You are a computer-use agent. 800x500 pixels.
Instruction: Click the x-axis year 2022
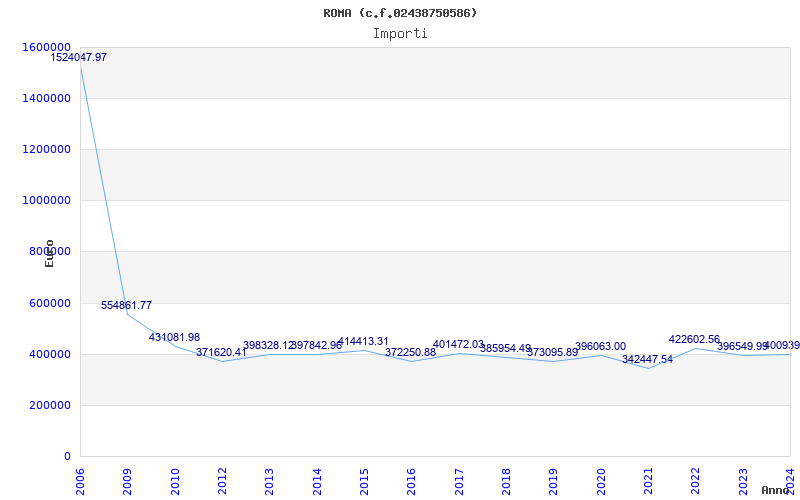(696, 482)
